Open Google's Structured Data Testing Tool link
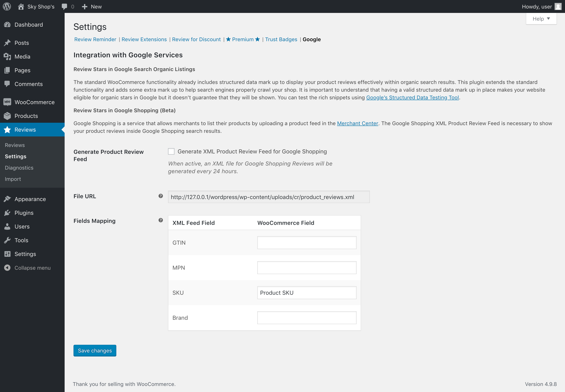565x392 pixels. (x=413, y=97)
